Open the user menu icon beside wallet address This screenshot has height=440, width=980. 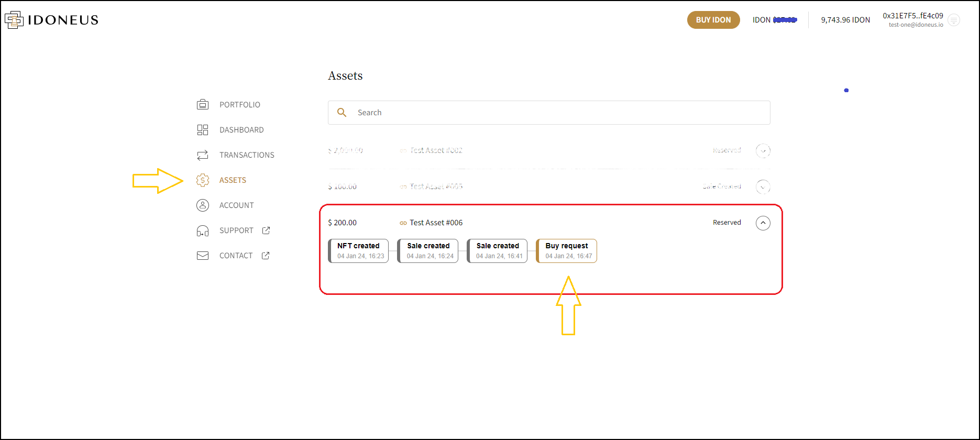tap(954, 20)
